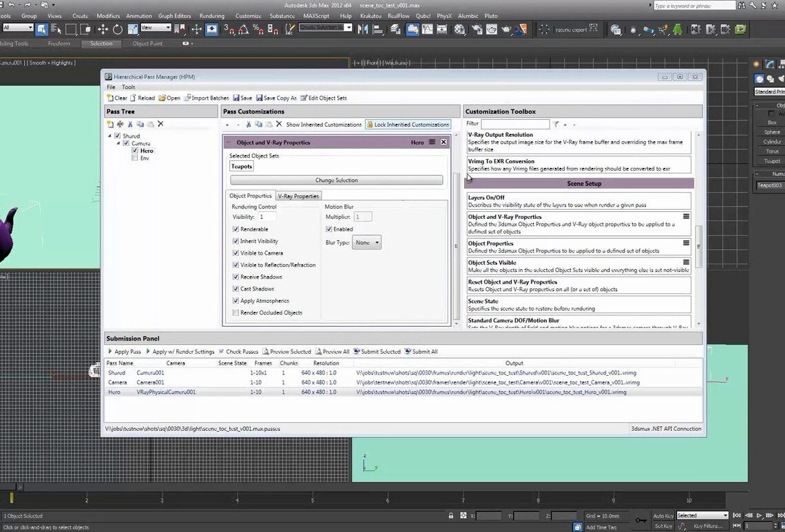Open the Tools menu in HPM
The width and height of the screenshot is (785, 532).
click(128, 87)
